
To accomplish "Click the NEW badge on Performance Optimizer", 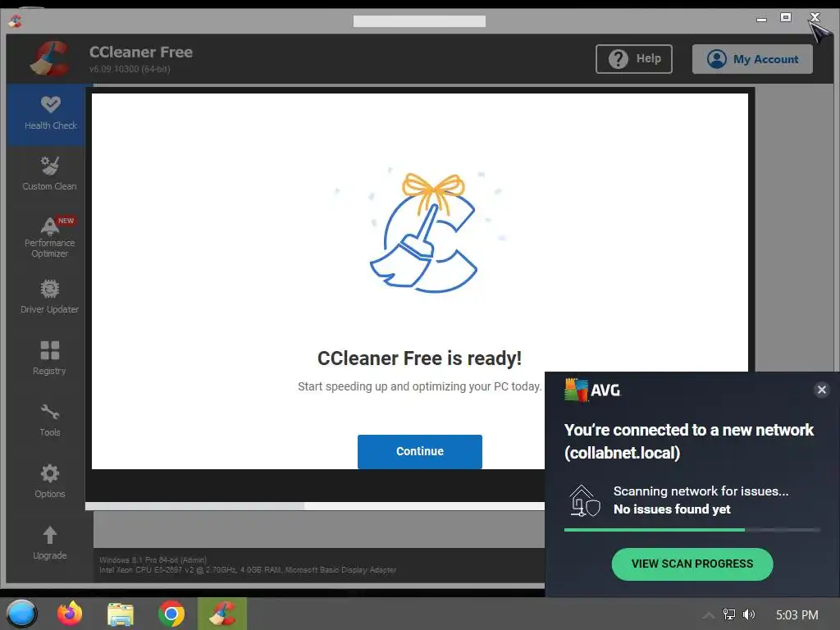I will (x=66, y=221).
